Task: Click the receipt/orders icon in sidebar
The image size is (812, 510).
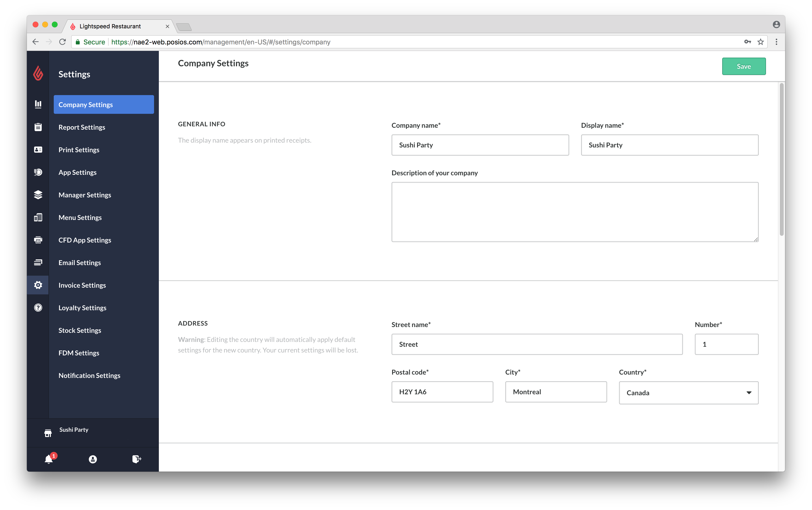Action: point(38,127)
